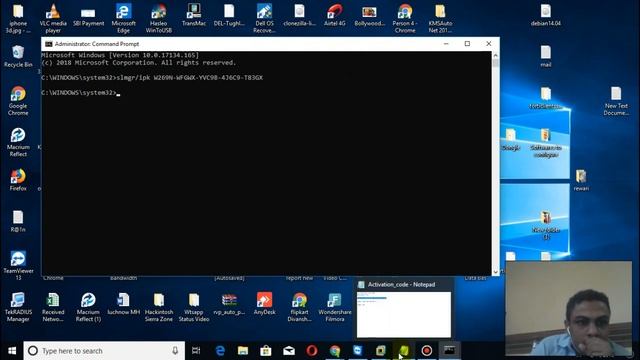Open VLC media player desktop icon

[53, 18]
